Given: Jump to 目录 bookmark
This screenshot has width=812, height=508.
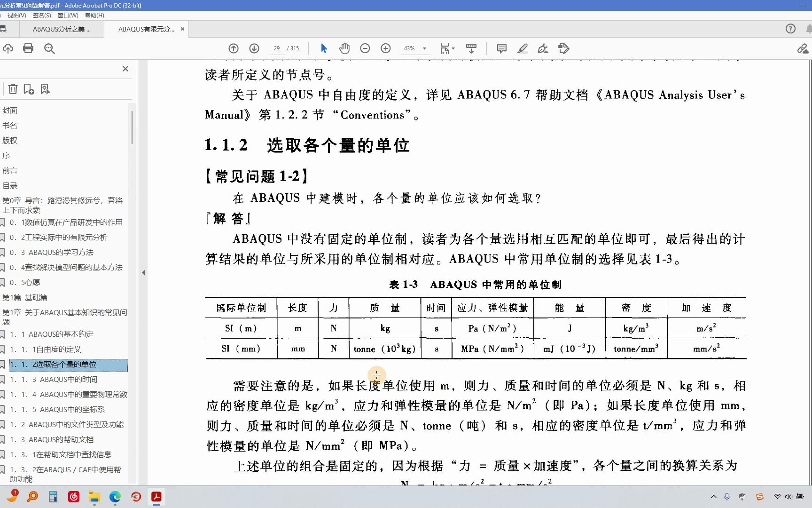Looking at the screenshot, I should point(10,185).
